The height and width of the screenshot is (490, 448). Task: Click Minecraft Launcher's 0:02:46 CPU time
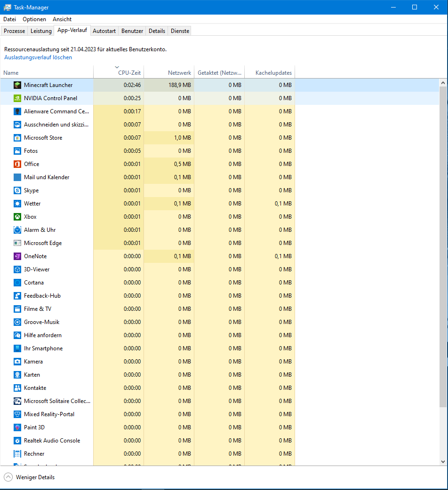click(x=132, y=85)
